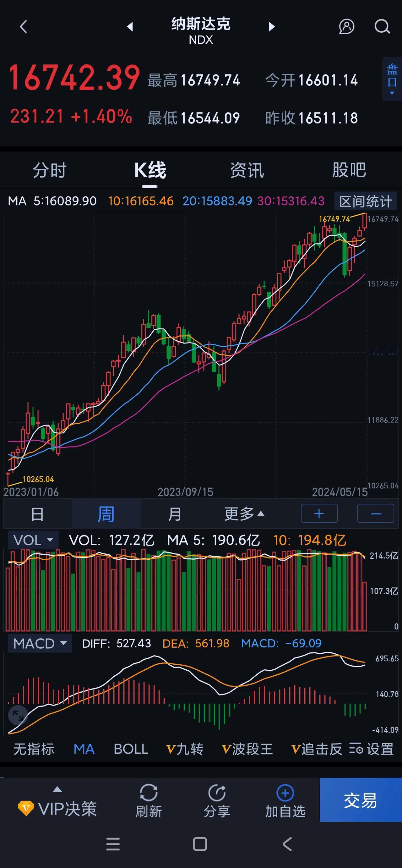Tap the 2023/01/06 date label

[31, 492]
